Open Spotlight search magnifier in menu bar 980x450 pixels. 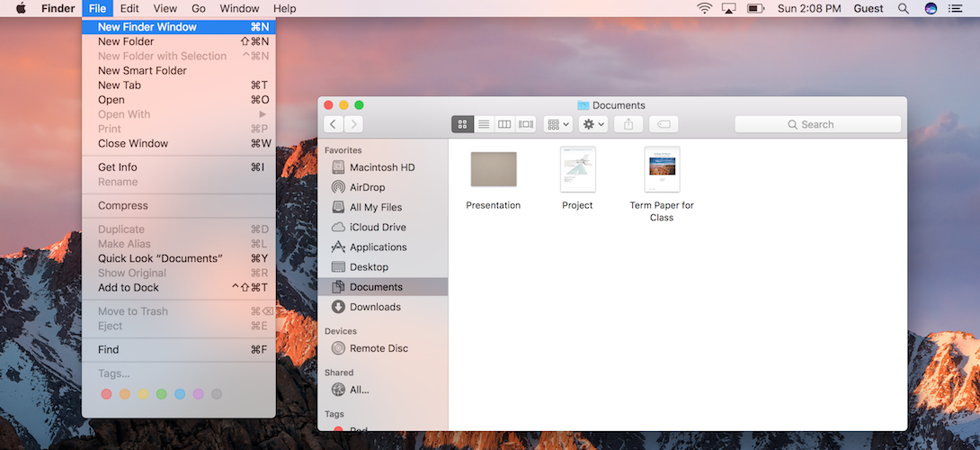[x=903, y=9]
